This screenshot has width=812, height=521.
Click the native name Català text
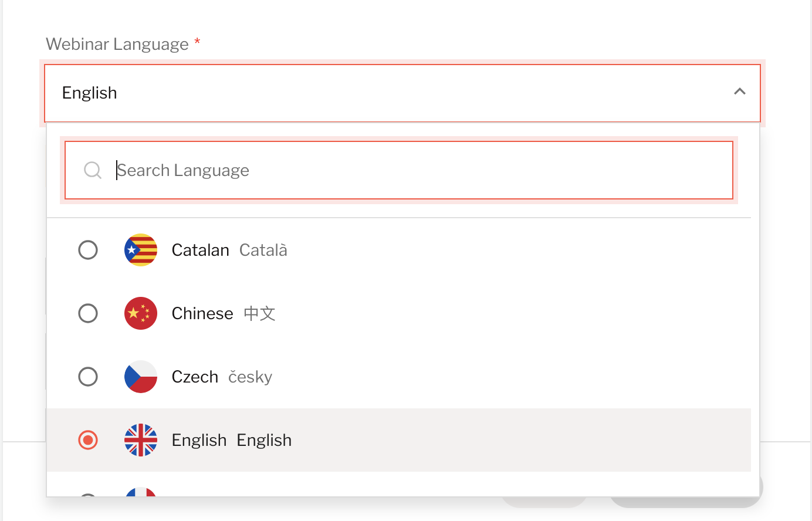coord(263,250)
